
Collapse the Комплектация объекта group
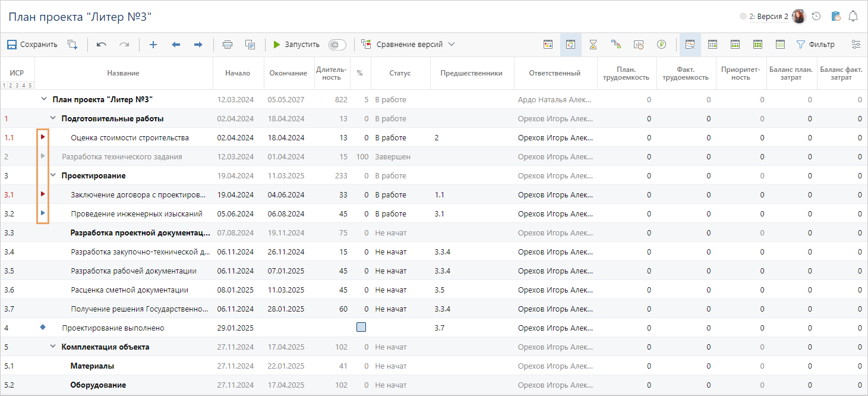click(53, 347)
